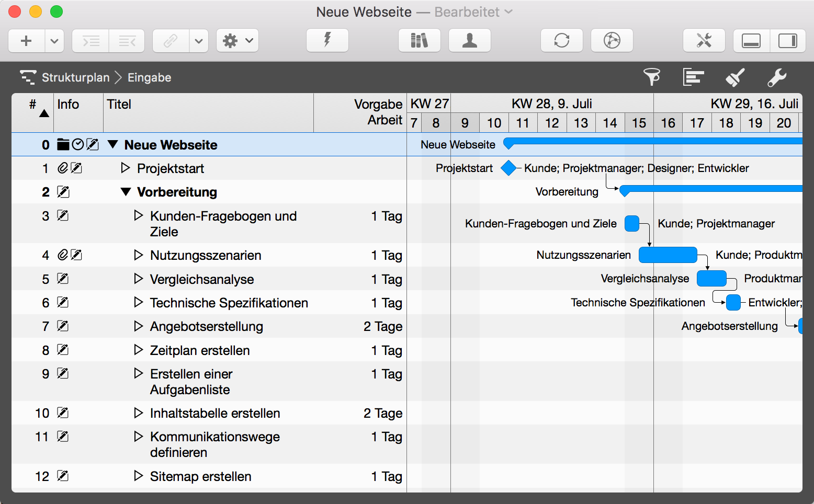814x504 pixels.
Task: Click the Strukturplan breadcrumb
Action: pyautogui.click(x=76, y=77)
